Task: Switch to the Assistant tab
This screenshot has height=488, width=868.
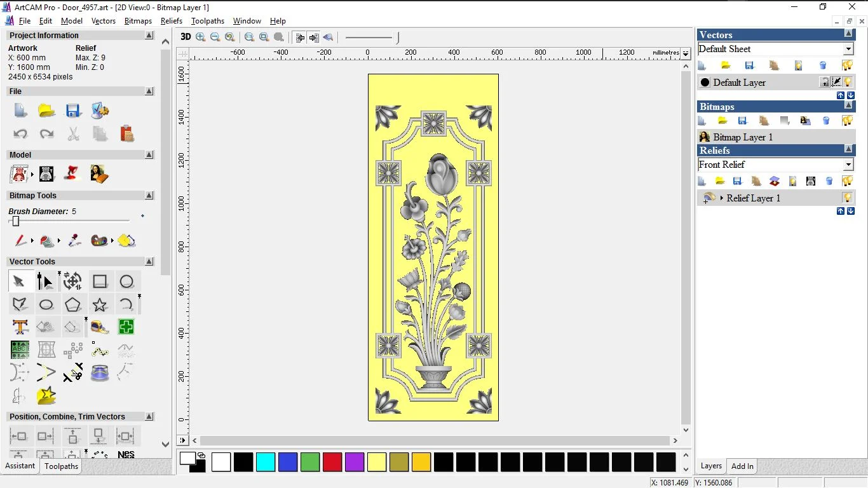Action: pyautogui.click(x=20, y=466)
